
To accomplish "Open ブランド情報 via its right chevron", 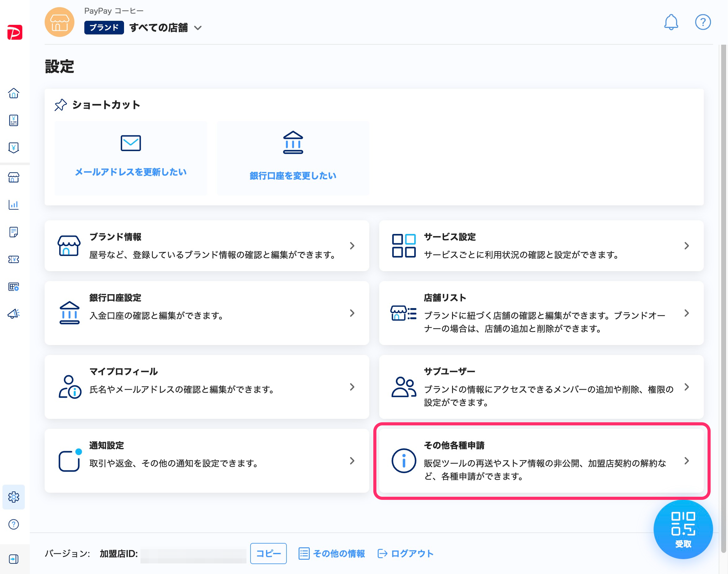I will [x=352, y=246].
